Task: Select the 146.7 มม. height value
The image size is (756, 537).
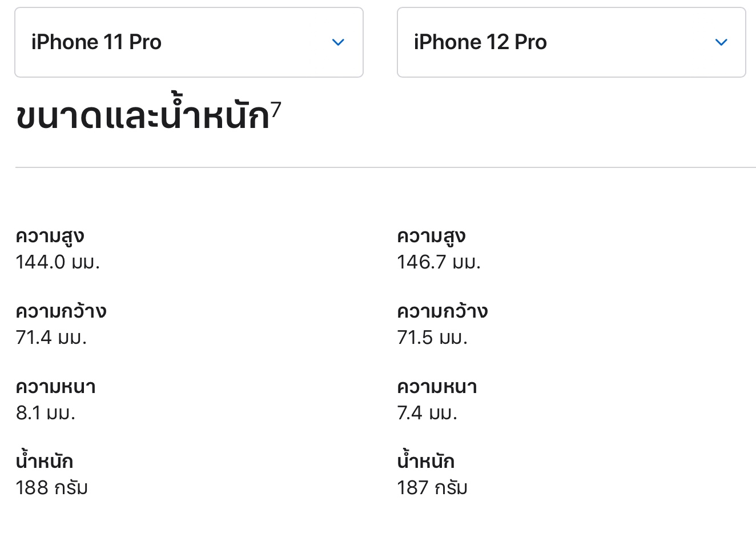Action: [439, 262]
